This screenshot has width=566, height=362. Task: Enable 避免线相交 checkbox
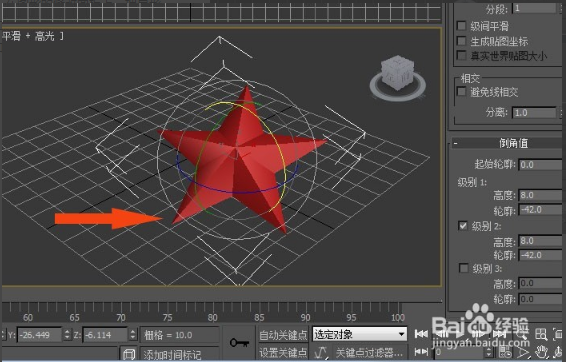pos(462,92)
